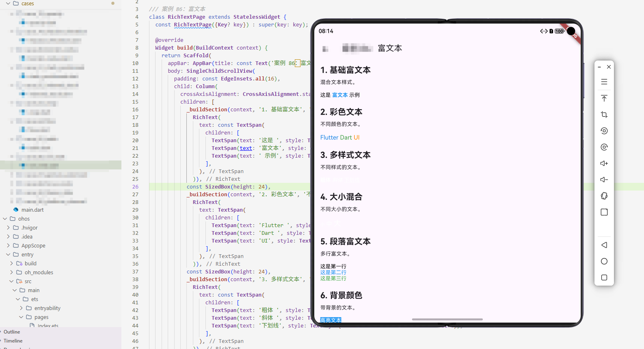Screen dimensions: 644x349
Task: Click the '// TextSpan' comment on line 24
Action: [227, 171]
